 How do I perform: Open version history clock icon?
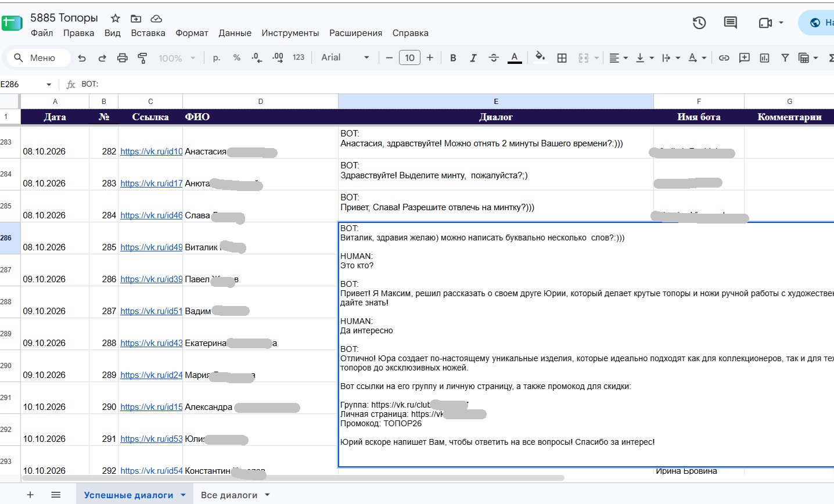pos(699,23)
